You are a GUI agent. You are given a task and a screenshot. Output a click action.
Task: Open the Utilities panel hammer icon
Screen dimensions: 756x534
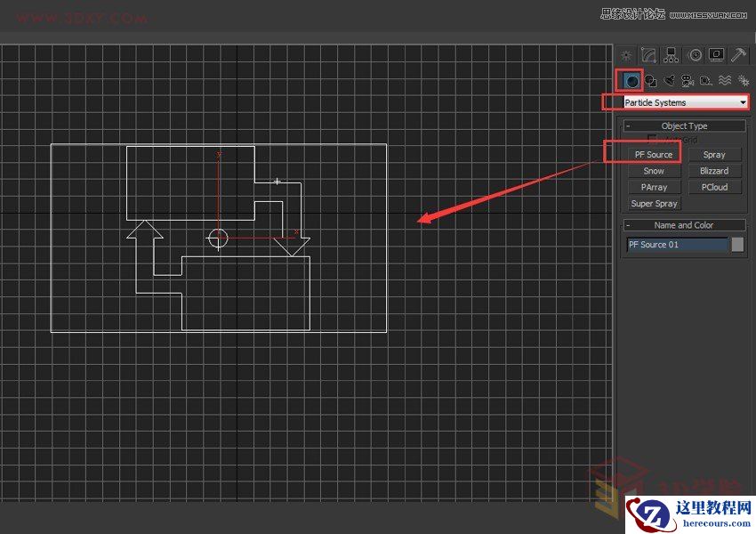tap(738, 54)
